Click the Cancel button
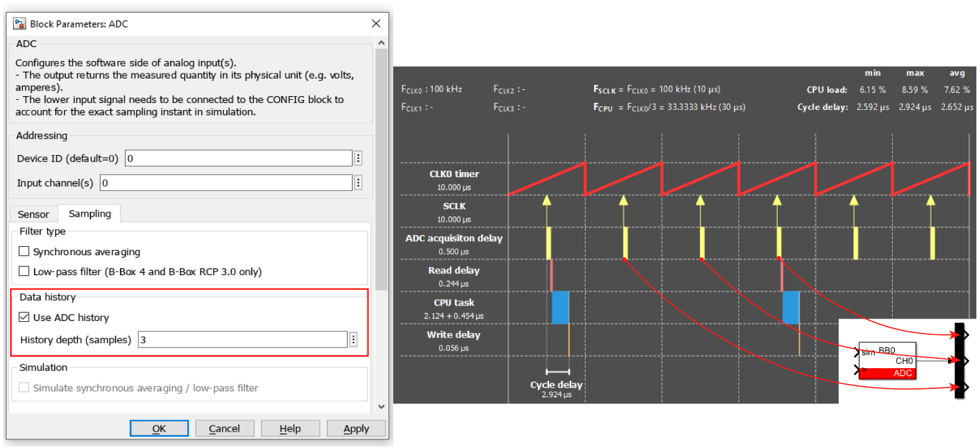This screenshot has height=448, width=980. coord(224,429)
